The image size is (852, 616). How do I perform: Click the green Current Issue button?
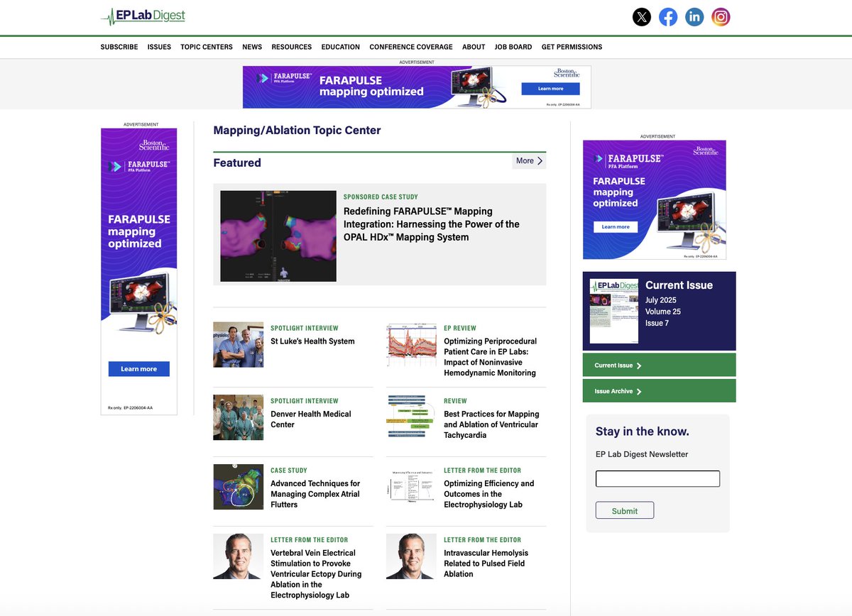(660, 365)
